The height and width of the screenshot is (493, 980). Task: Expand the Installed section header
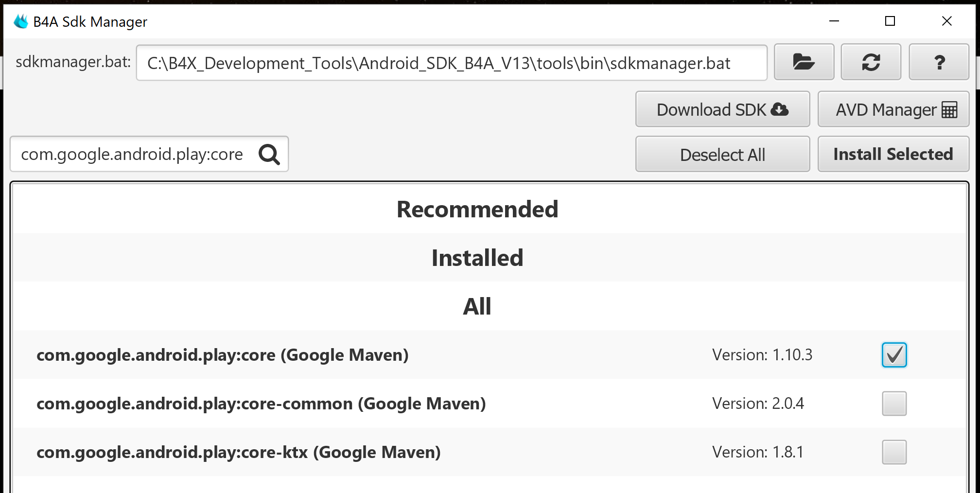477,258
